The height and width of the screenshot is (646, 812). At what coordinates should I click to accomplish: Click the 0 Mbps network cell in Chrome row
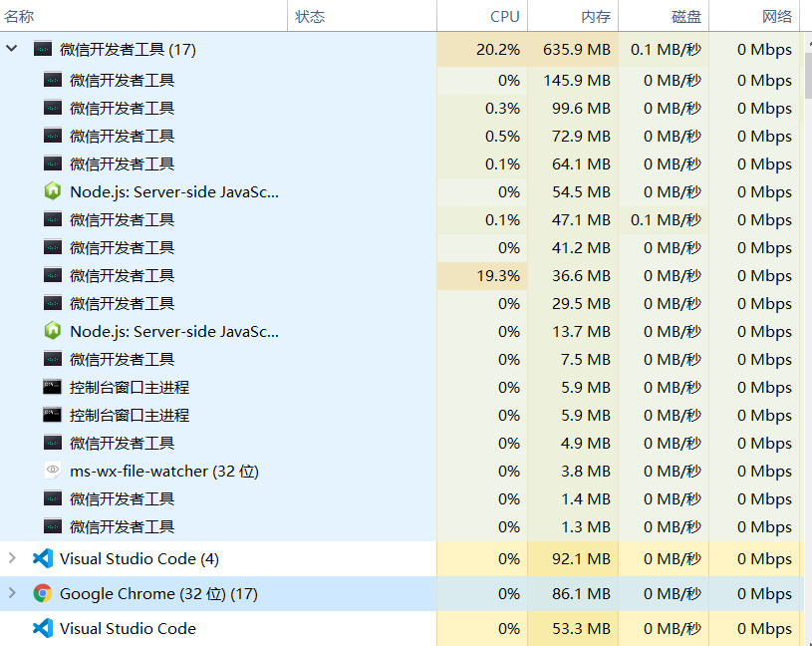point(754,594)
